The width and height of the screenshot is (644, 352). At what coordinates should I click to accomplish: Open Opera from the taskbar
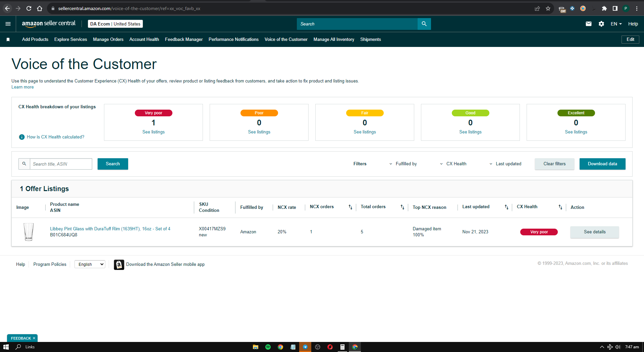[x=330, y=347]
